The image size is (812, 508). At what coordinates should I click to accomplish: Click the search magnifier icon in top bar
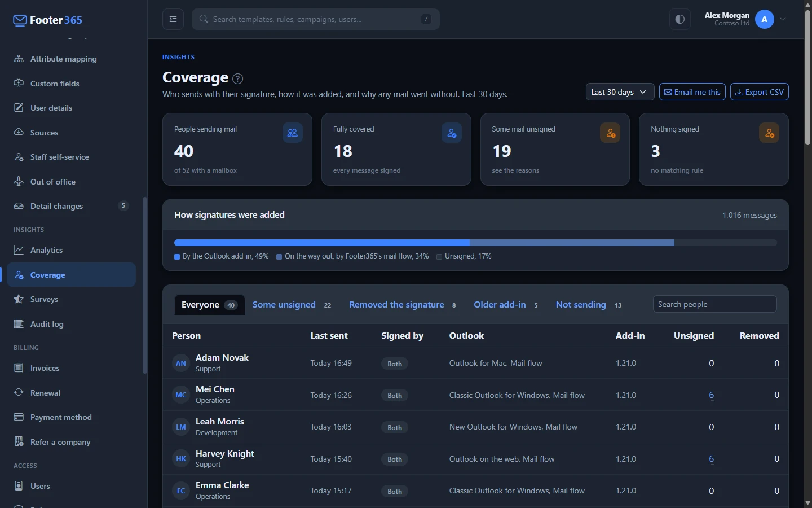click(x=204, y=19)
